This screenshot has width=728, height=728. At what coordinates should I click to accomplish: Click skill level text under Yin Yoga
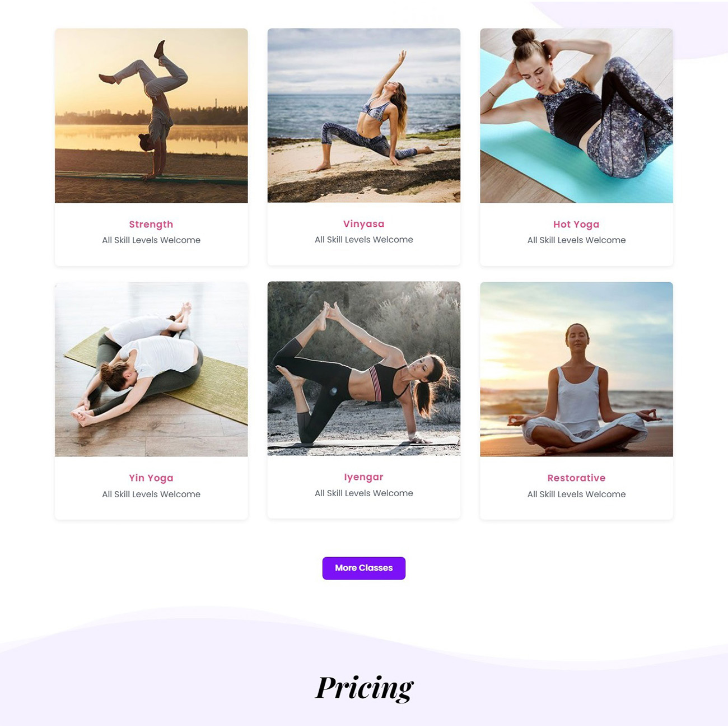pyautogui.click(x=151, y=494)
